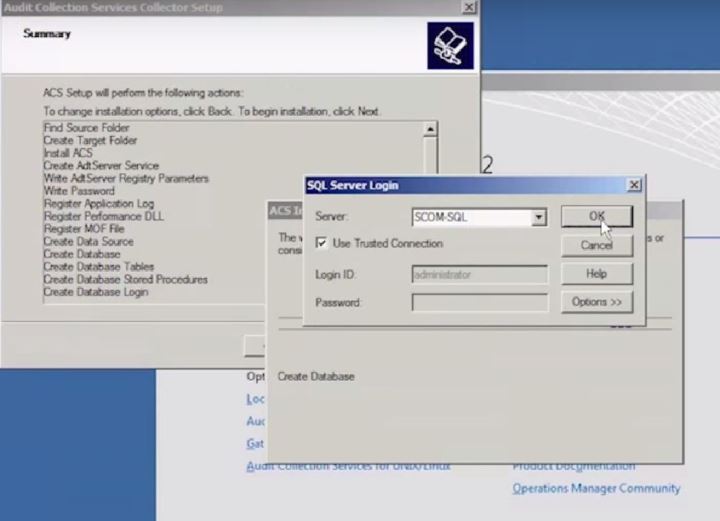Close the ACS Collector Setup window

468,7
